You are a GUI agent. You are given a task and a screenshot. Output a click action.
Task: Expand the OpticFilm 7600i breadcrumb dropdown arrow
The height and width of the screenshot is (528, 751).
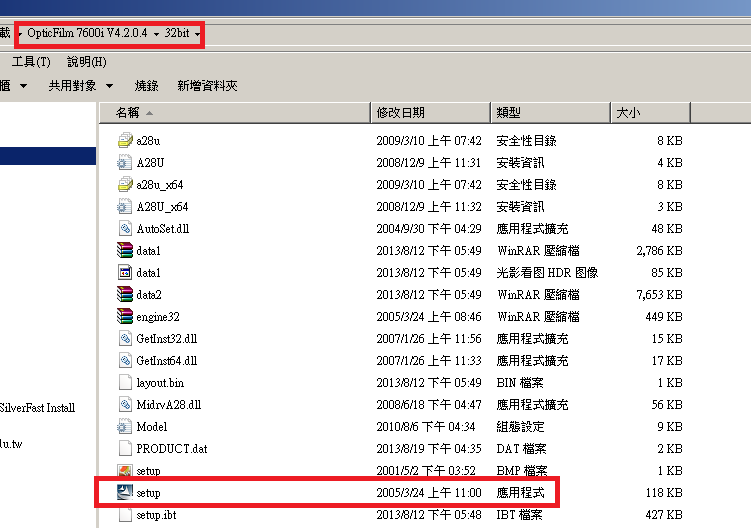(x=157, y=34)
